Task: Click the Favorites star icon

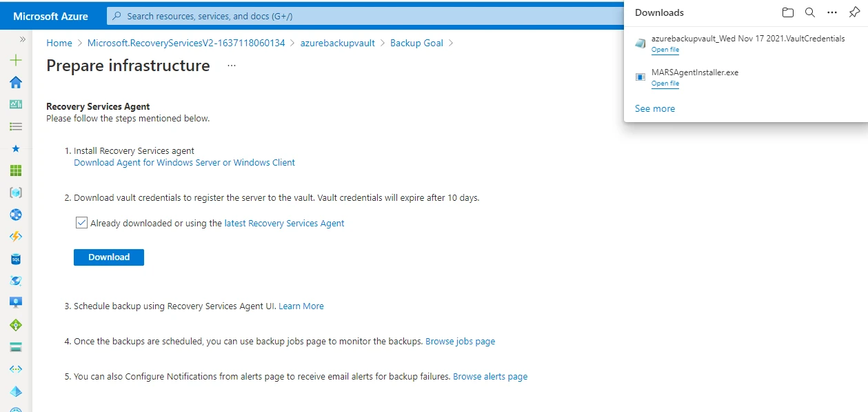Action: [x=15, y=148]
